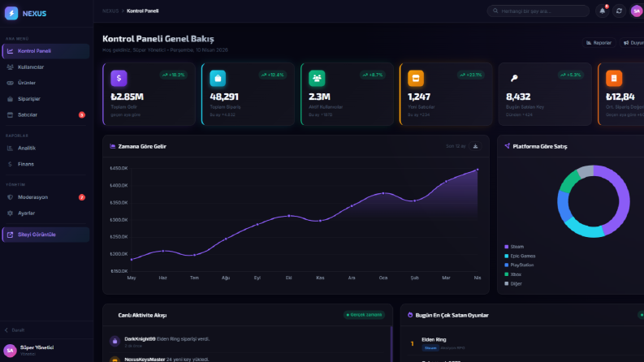Click the NEXUS breadcrumb link

[110, 11]
